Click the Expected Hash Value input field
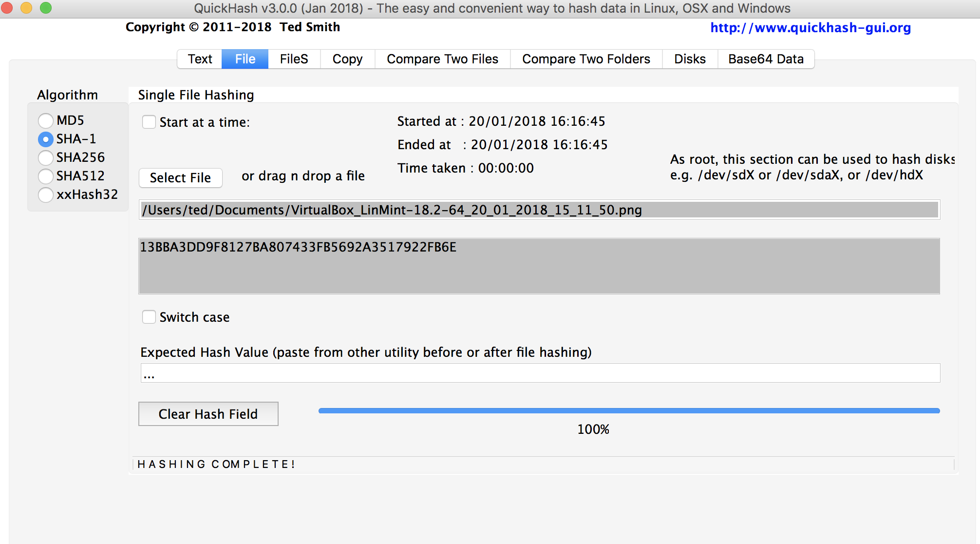Viewport: 980px width, 544px height. click(540, 373)
